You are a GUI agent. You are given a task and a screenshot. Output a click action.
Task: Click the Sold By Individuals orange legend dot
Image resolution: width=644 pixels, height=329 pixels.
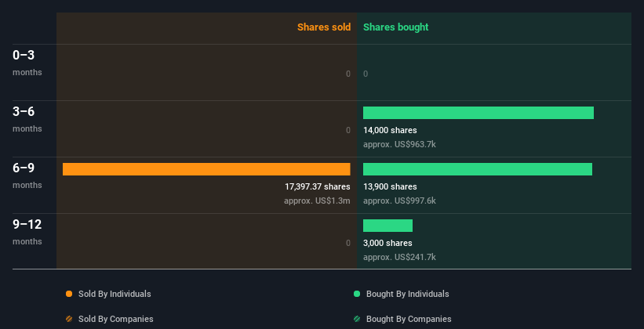(69, 294)
